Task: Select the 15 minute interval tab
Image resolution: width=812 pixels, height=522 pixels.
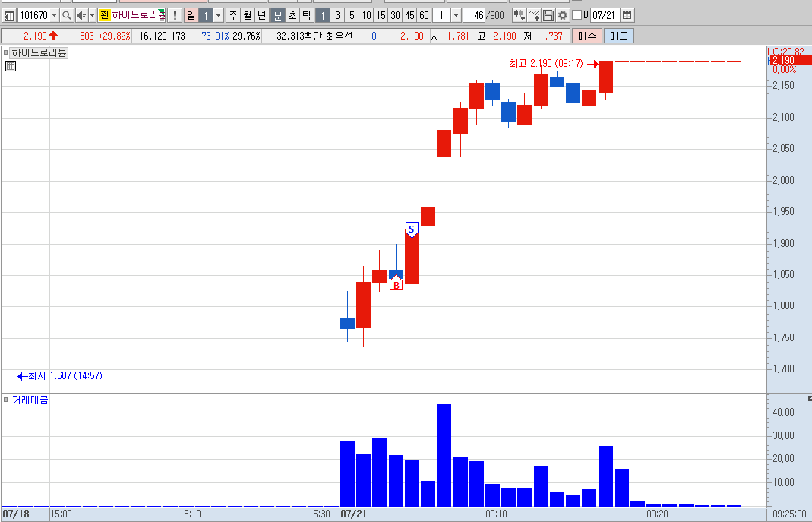Action: (381, 15)
